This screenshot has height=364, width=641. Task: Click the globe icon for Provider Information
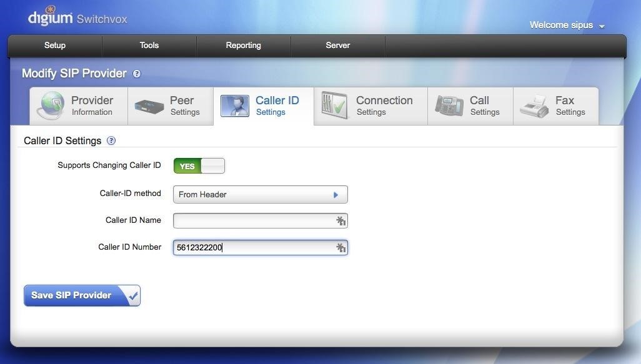[x=51, y=106]
